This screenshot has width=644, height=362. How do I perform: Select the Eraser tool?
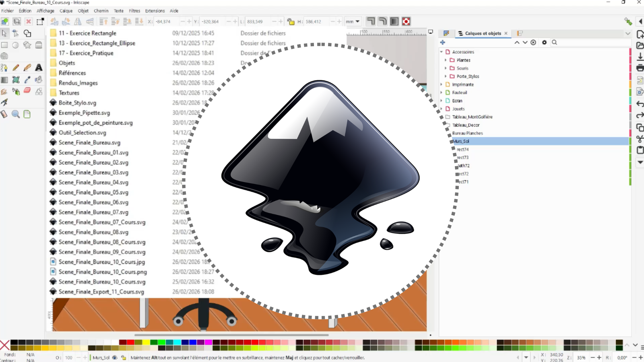click(27, 90)
